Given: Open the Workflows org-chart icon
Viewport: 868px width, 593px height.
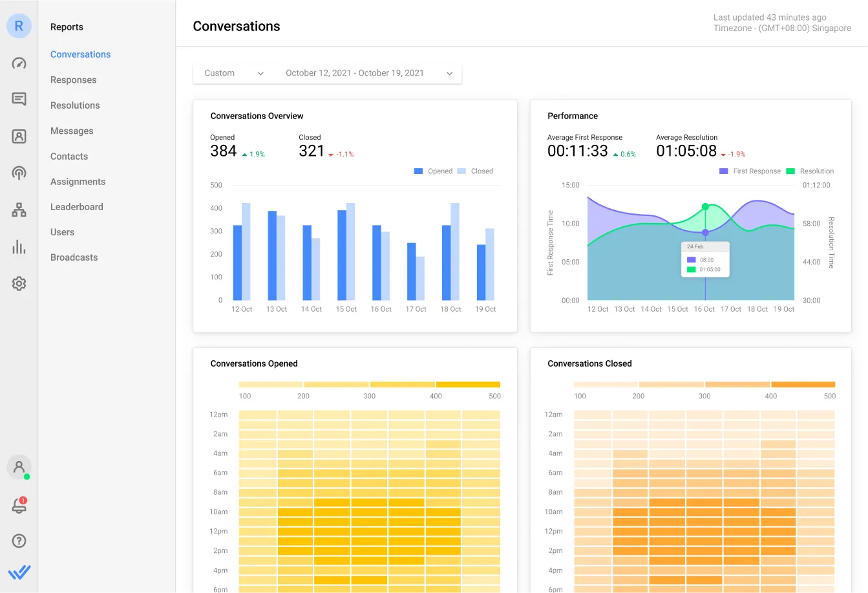Looking at the screenshot, I should (19, 210).
